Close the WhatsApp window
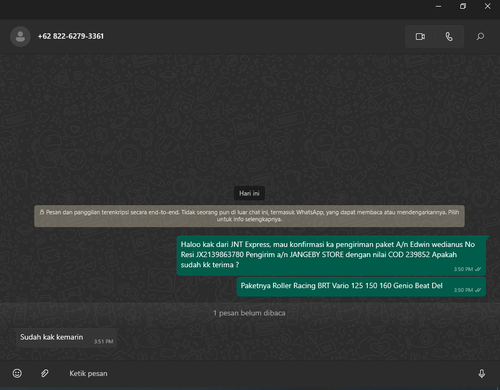This screenshot has width=500, height=390. pos(487,6)
